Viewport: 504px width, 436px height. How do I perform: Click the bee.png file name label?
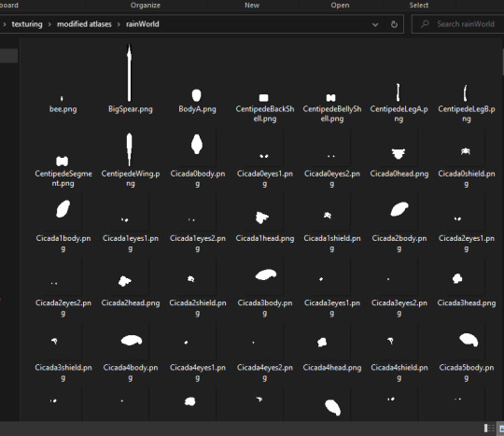63,109
